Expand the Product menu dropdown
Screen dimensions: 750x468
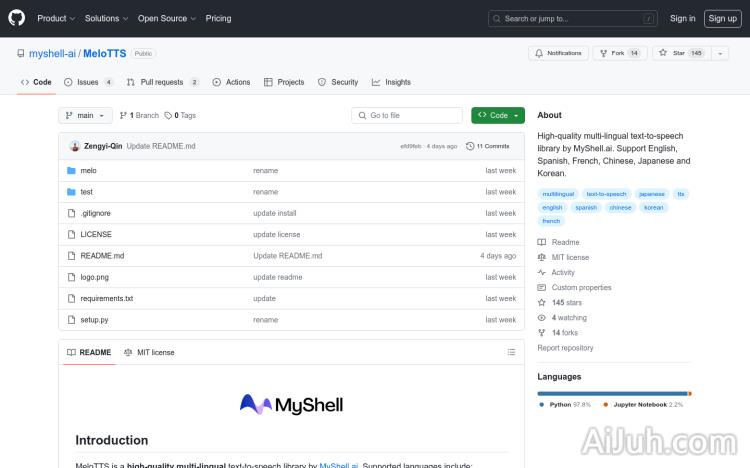pyautogui.click(x=56, y=18)
